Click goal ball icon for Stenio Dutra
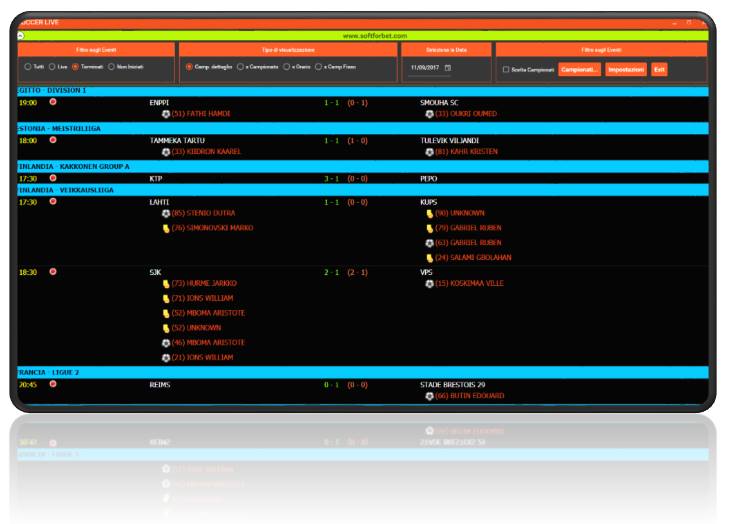Image resolution: width=729 pixels, height=524 pixels. pyautogui.click(x=166, y=213)
